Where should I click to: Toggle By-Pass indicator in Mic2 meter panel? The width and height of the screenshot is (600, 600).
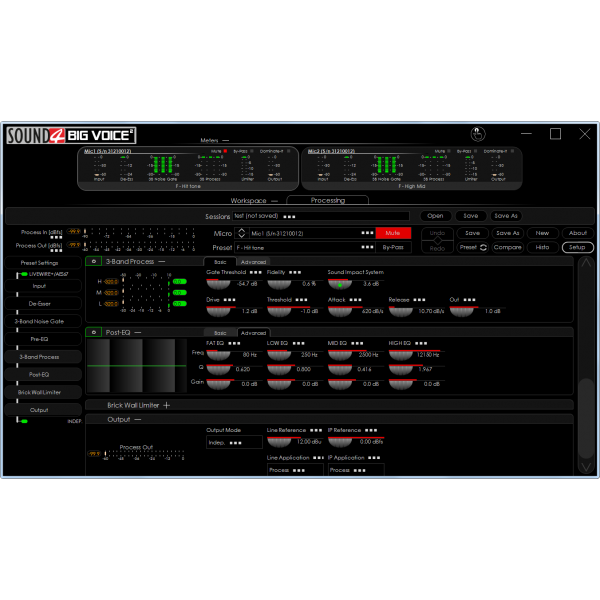475,151
